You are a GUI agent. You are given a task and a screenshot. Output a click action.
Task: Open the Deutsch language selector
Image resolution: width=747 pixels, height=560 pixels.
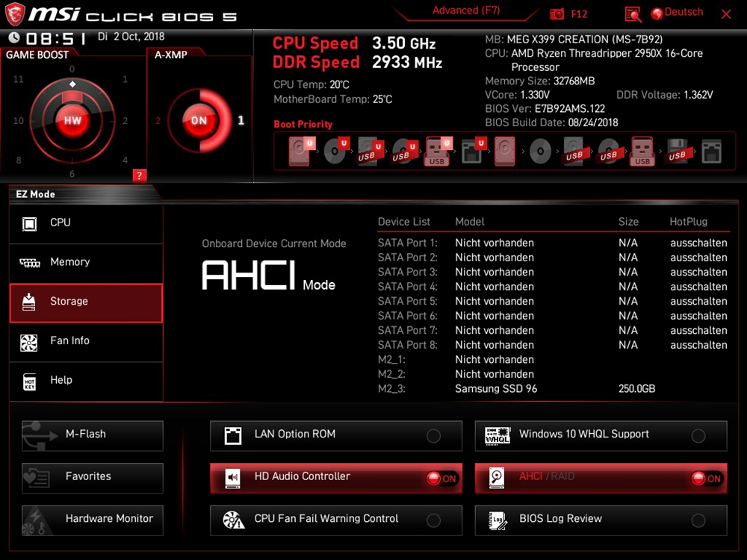pyautogui.click(x=684, y=13)
